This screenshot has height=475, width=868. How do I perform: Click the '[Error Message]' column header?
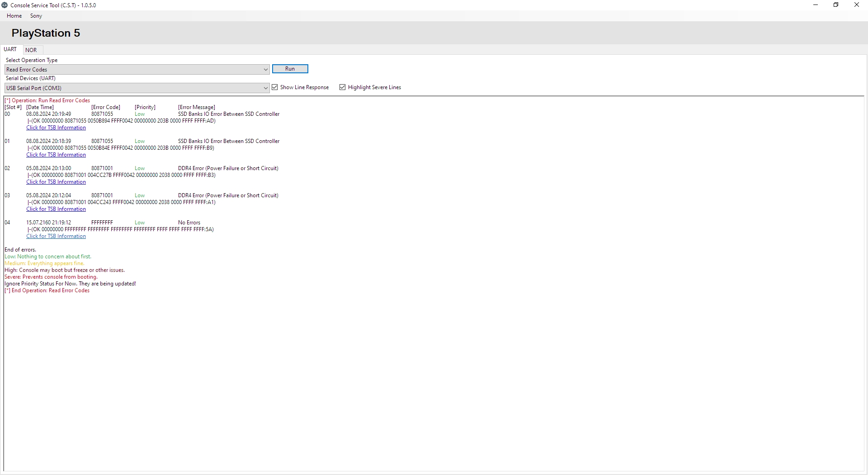point(197,107)
